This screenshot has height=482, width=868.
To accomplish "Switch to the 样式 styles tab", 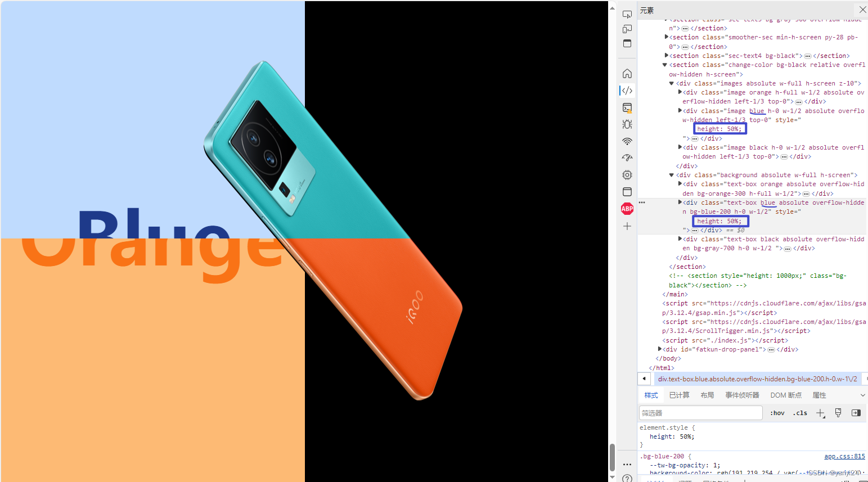I will [651, 395].
